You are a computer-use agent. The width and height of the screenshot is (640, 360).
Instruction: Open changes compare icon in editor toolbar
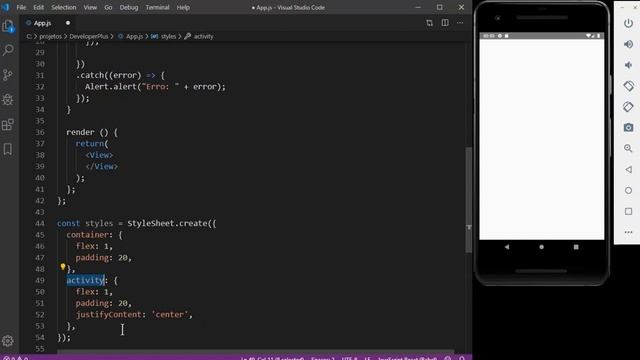[429, 23]
